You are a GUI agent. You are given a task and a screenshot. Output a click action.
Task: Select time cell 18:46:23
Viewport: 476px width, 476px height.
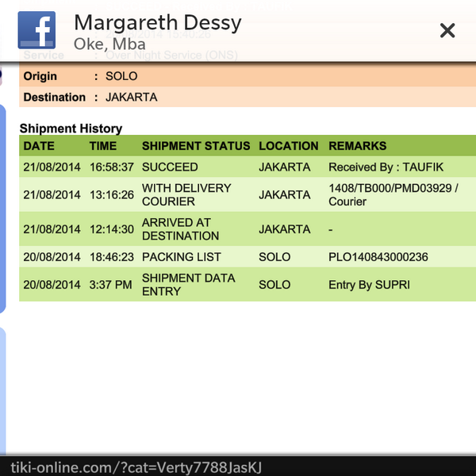[x=111, y=257]
